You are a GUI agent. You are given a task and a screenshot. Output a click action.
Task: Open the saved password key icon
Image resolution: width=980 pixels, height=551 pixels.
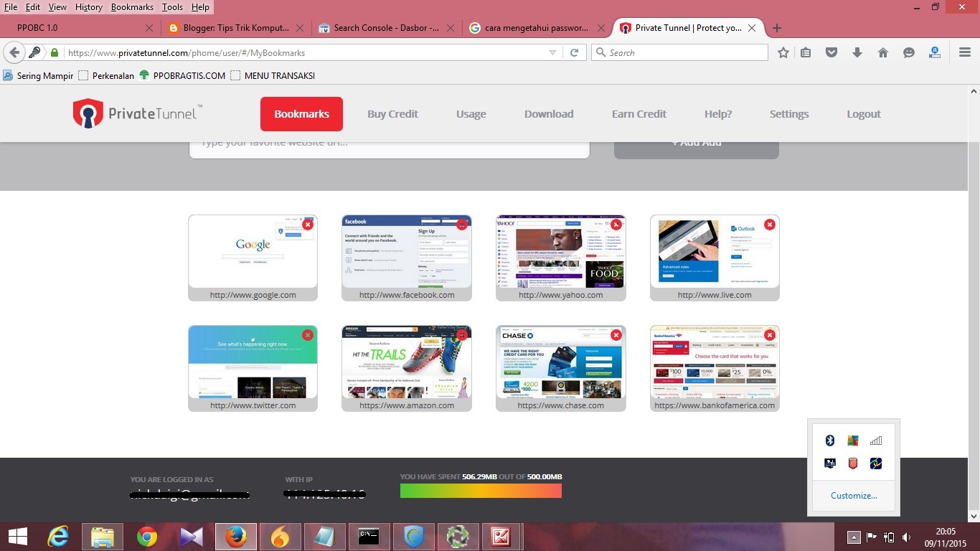[34, 52]
